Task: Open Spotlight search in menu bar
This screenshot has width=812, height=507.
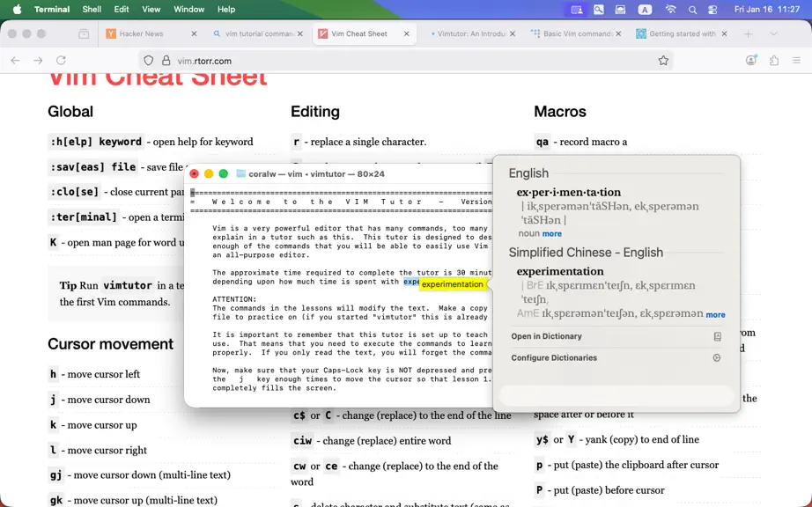Action: click(692, 10)
